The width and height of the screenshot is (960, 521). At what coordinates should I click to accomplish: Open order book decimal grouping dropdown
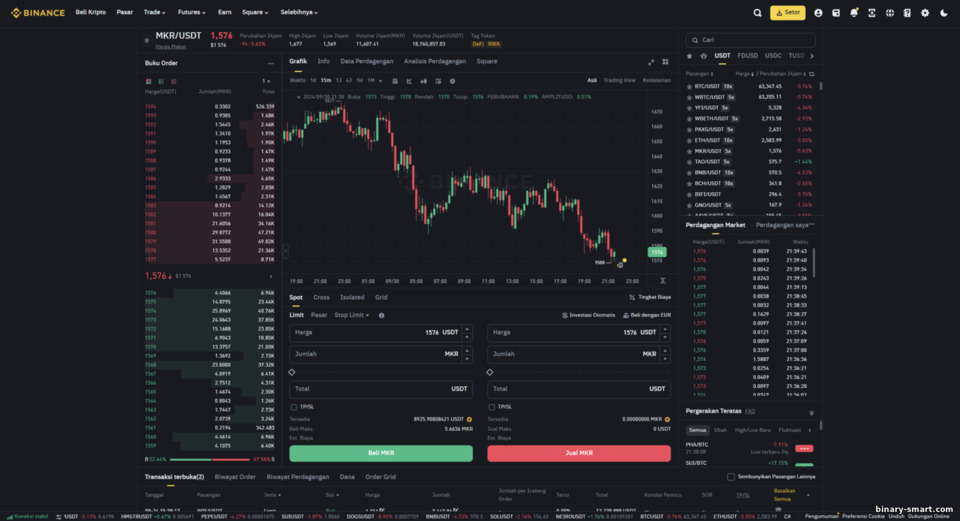click(266, 81)
